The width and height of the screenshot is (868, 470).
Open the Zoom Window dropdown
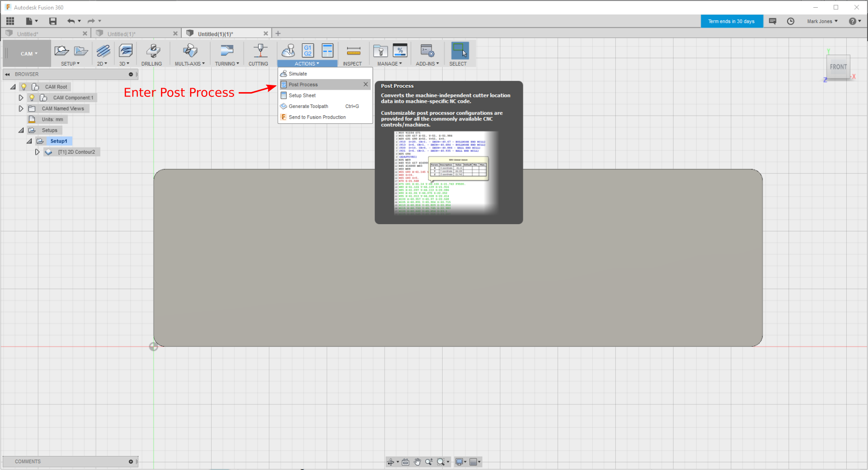click(443, 462)
